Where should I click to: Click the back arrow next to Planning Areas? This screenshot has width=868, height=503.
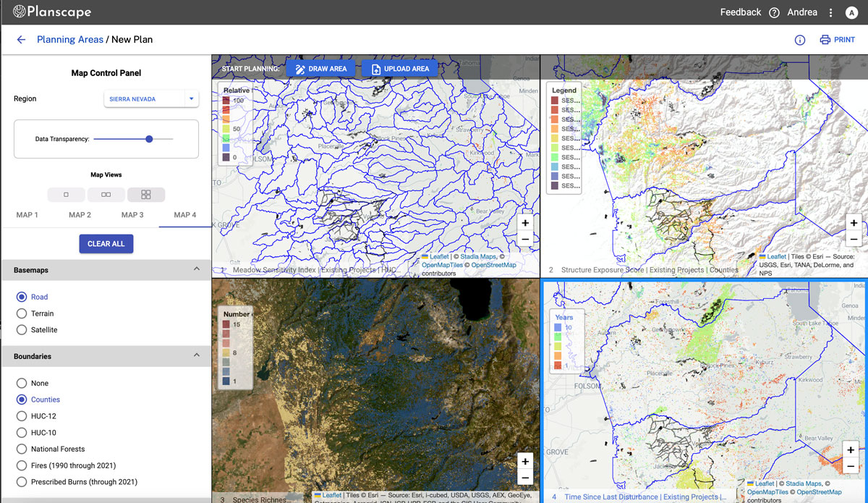pyautogui.click(x=20, y=40)
